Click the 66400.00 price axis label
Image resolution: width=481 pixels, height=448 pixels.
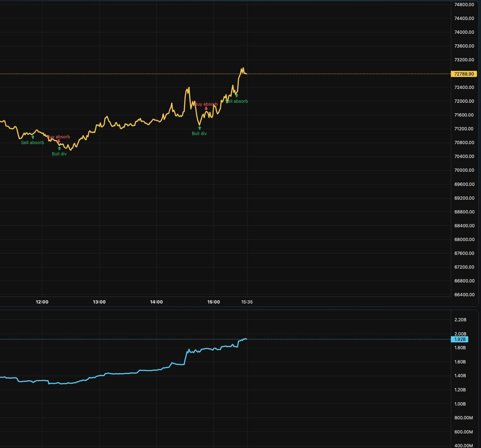pos(464,295)
